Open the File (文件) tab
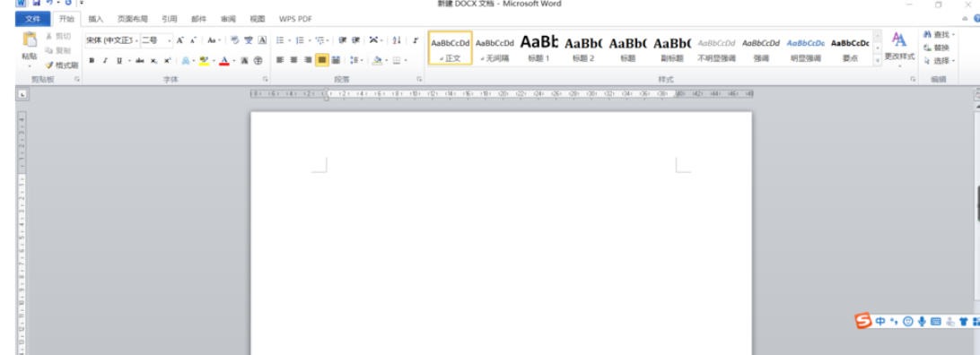Viewport: 980px width, 355px height. (x=32, y=19)
